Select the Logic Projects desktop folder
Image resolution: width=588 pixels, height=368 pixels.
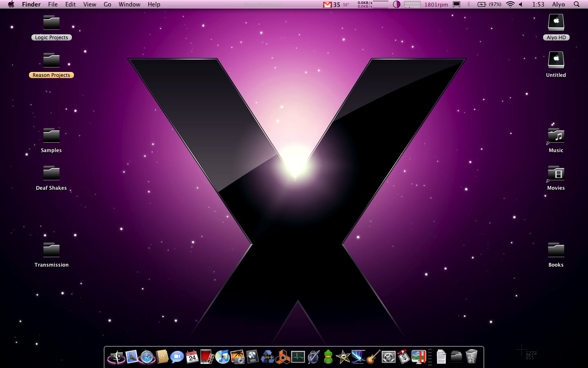tap(51, 27)
